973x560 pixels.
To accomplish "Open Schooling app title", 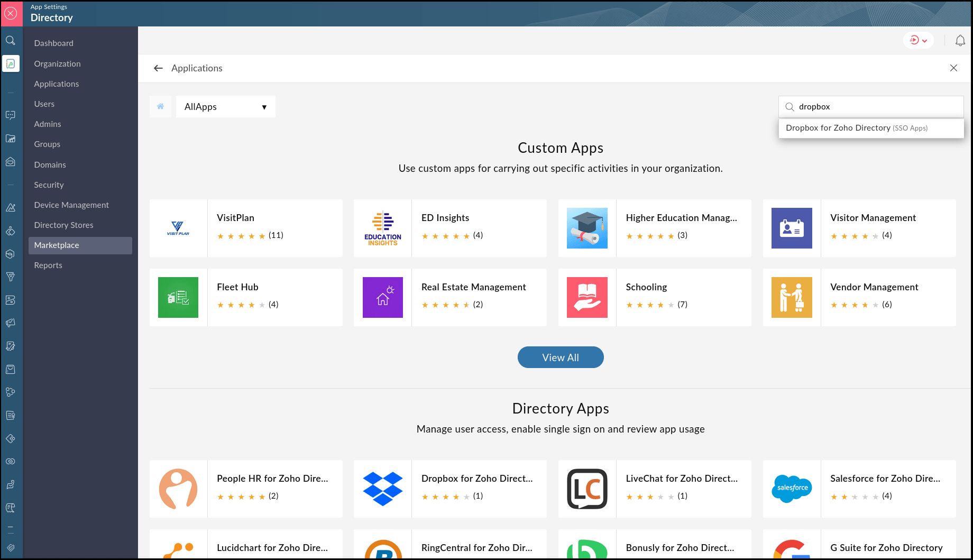I will click(x=646, y=287).
